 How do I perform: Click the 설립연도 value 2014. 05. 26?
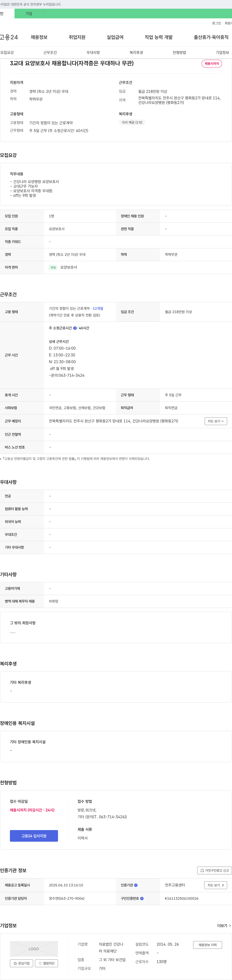(x=168, y=944)
